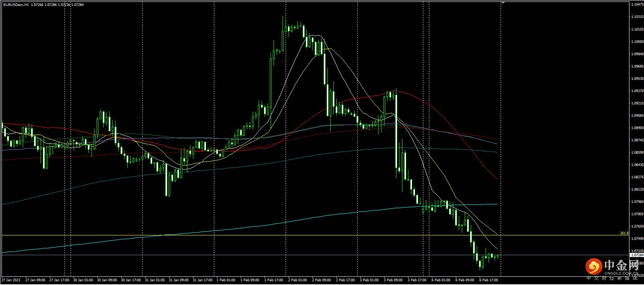Click the 3 Feb 09:00 time label
644x285 pixels.
(393, 280)
